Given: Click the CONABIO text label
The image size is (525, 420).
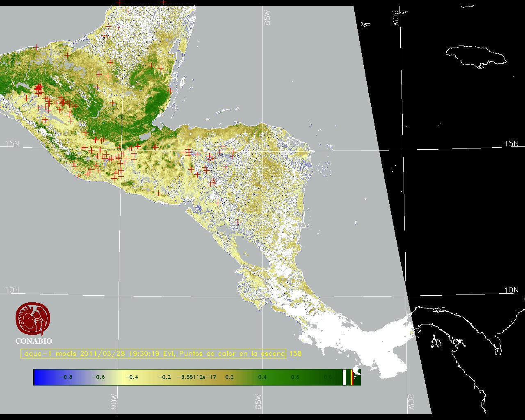Looking at the screenshot, I should 34,341.
